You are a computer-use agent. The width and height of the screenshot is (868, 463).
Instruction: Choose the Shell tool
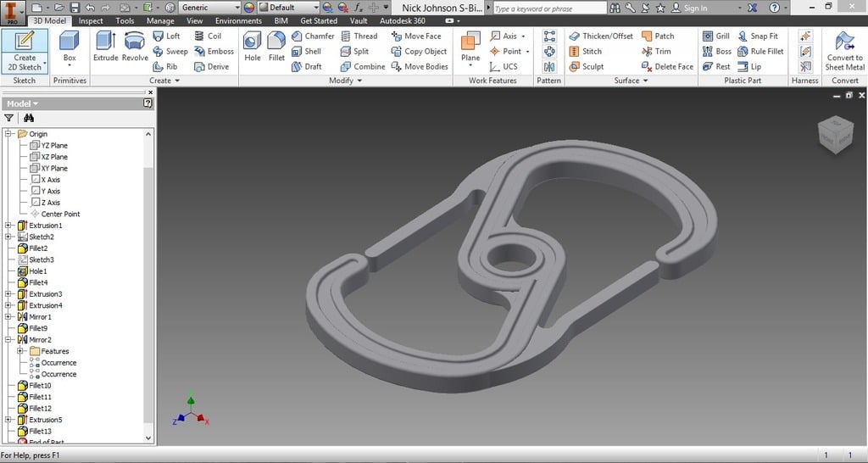click(306, 52)
